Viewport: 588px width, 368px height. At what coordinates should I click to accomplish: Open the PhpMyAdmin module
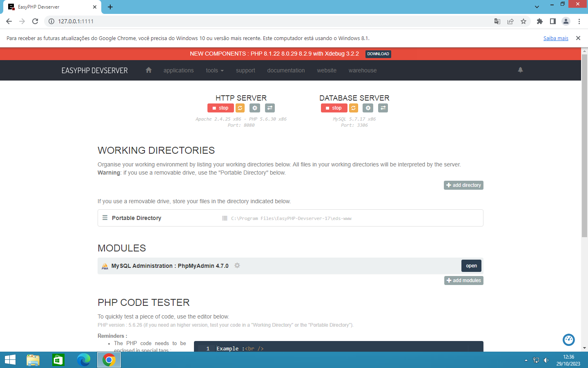471,266
